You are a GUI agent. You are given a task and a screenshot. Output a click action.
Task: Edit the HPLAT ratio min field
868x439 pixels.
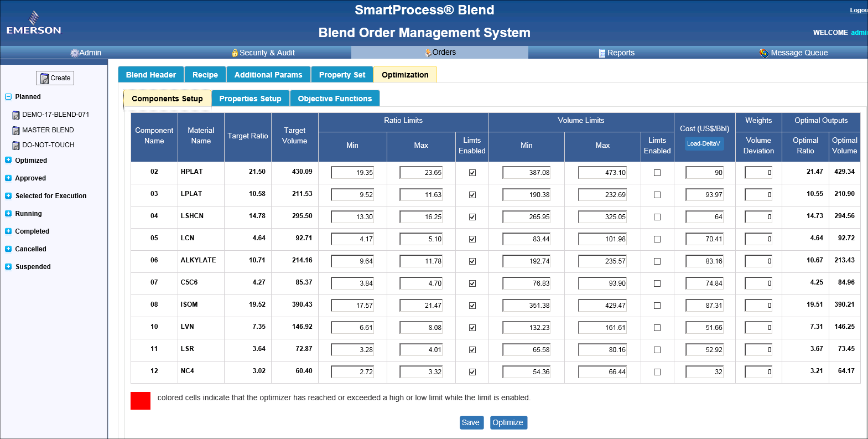pos(352,173)
